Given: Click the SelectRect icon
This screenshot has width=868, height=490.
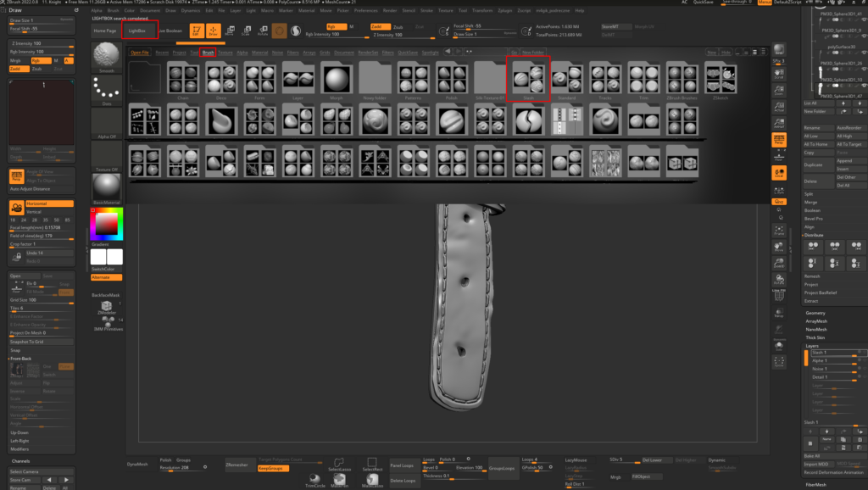Looking at the screenshot, I should coord(372,464).
